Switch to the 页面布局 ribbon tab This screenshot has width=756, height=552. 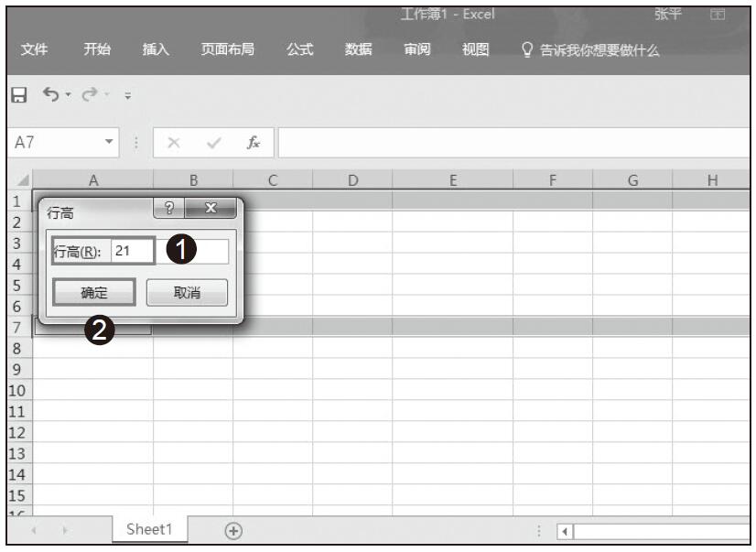coord(228,50)
